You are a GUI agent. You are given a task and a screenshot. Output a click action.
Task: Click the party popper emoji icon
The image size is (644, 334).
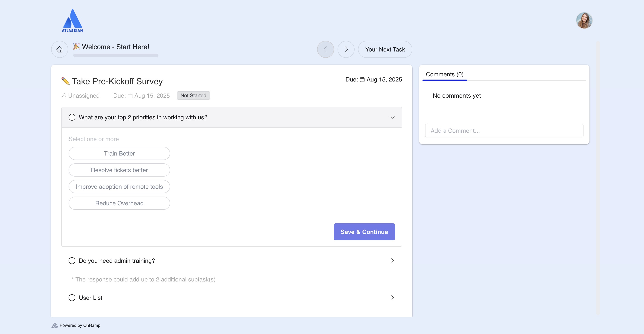(76, 46)
